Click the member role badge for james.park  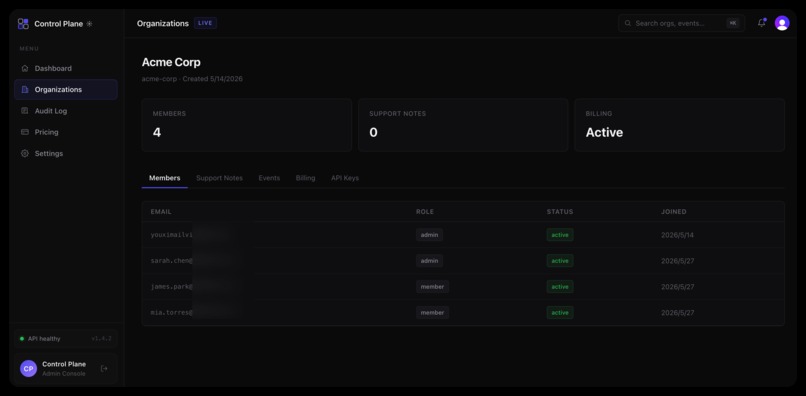pyautogui.click(x=432, y=286)
